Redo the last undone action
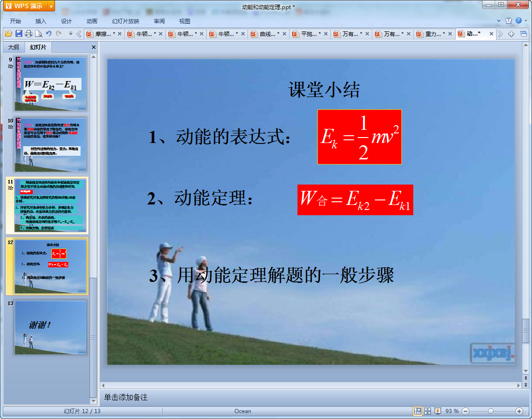The width and height of the screenshot is (532, 419). coord(59,33)
